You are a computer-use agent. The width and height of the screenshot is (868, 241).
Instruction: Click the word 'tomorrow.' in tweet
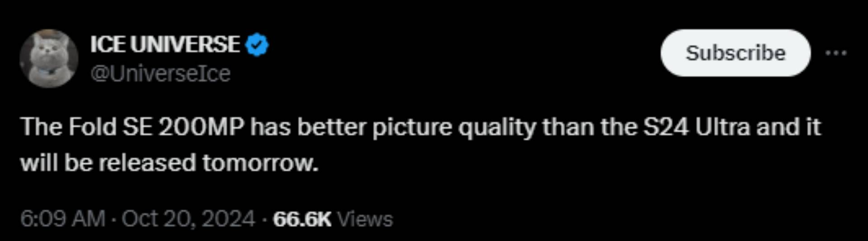coord(260,163)
